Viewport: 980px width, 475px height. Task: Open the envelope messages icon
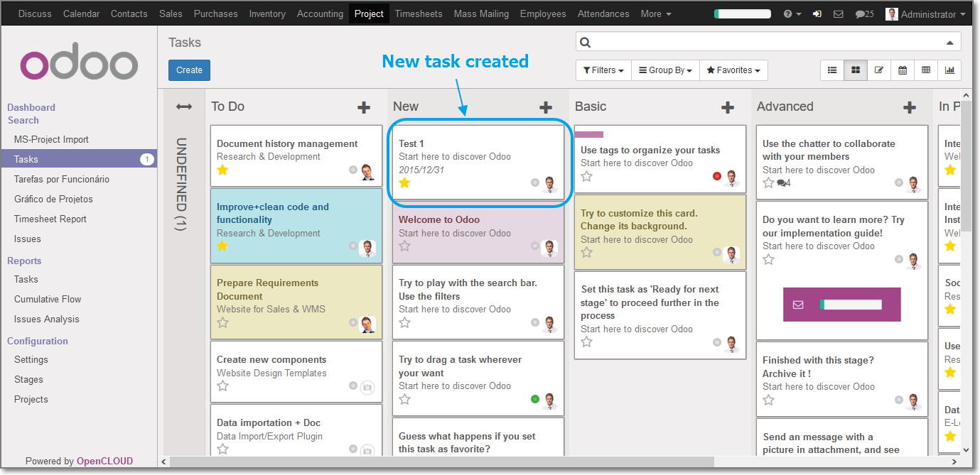click(839, 14)
